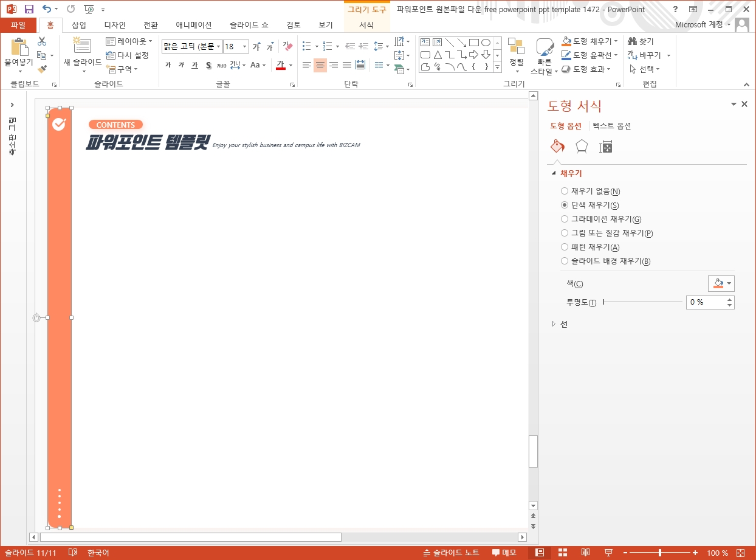Click the Reset slide (다시 설정) button

(127, 55)
